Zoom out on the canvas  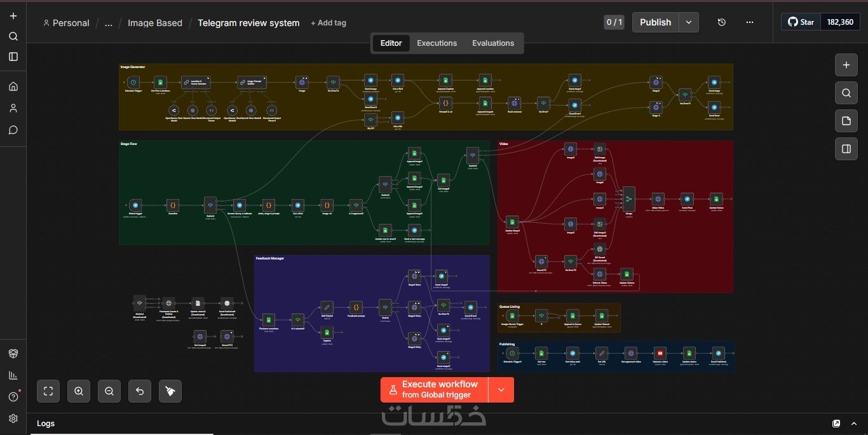(x=109, y=391)
